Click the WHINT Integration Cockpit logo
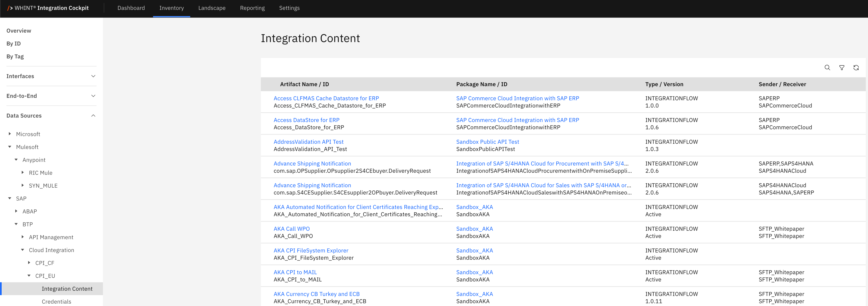The width and height of the screenshot is (868, 306). click(x=48, y=8)
